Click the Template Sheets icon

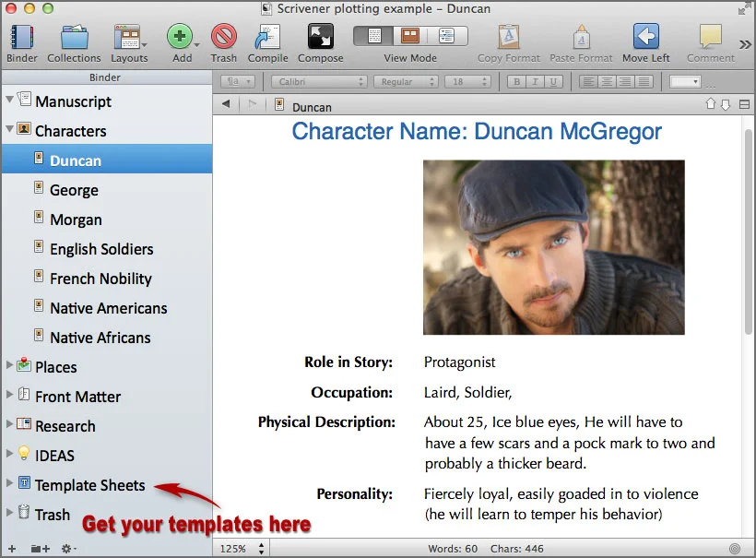[24, 482]
